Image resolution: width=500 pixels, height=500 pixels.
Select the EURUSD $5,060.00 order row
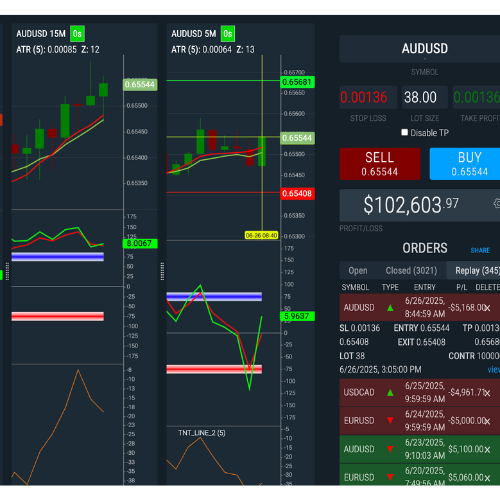[x=420, y=475]
